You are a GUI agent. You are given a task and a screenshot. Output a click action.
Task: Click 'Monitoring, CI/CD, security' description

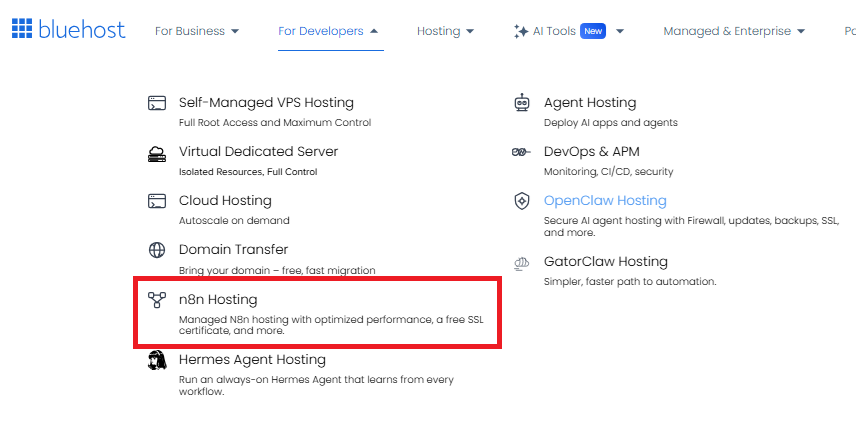point(609,171)
